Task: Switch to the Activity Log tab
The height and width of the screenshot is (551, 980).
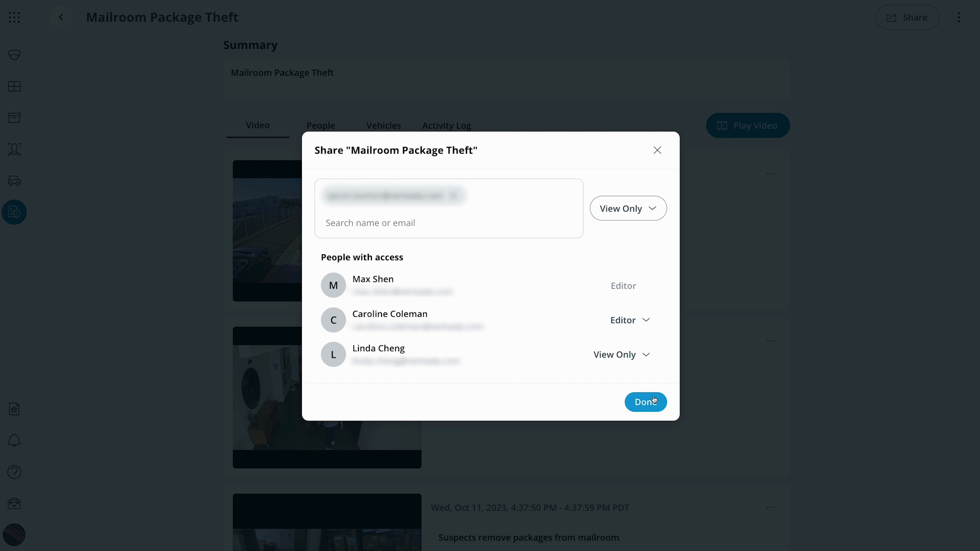Action: (447, 126)
